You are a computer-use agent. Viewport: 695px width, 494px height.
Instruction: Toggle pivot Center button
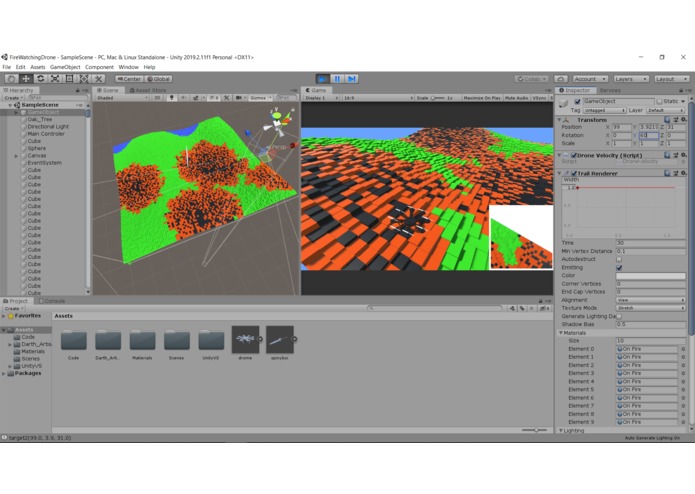click(x=129, y=79)
